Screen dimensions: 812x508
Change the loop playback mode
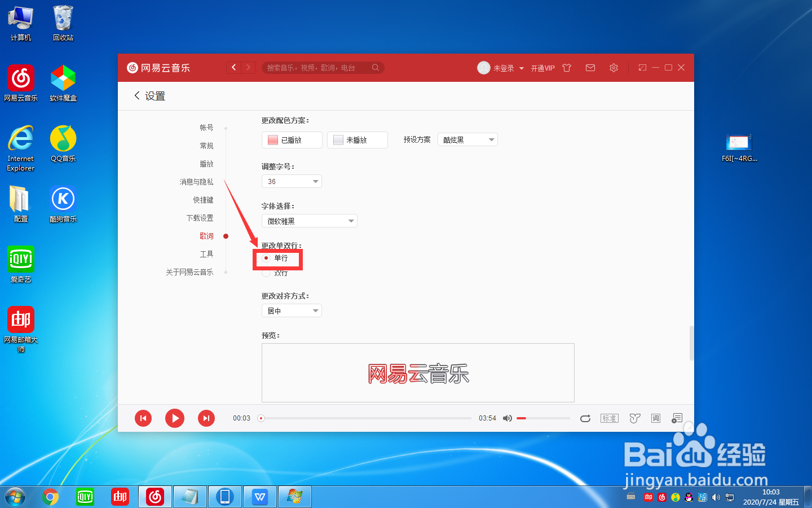tap(585, 418)
